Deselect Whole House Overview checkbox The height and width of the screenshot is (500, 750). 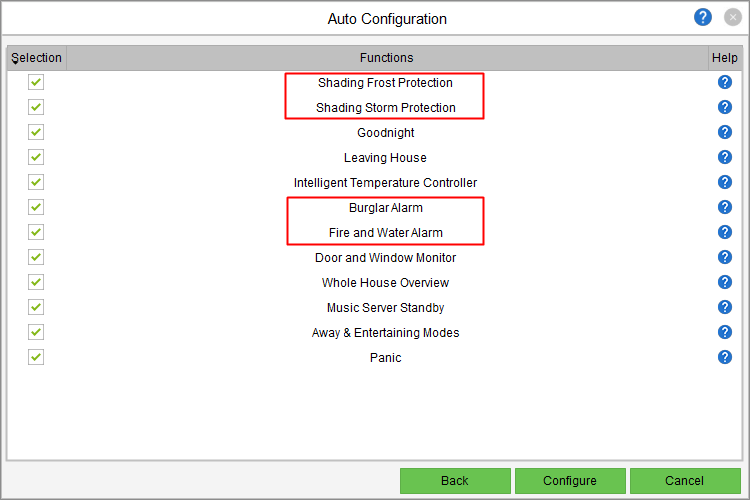pos(36,282)
